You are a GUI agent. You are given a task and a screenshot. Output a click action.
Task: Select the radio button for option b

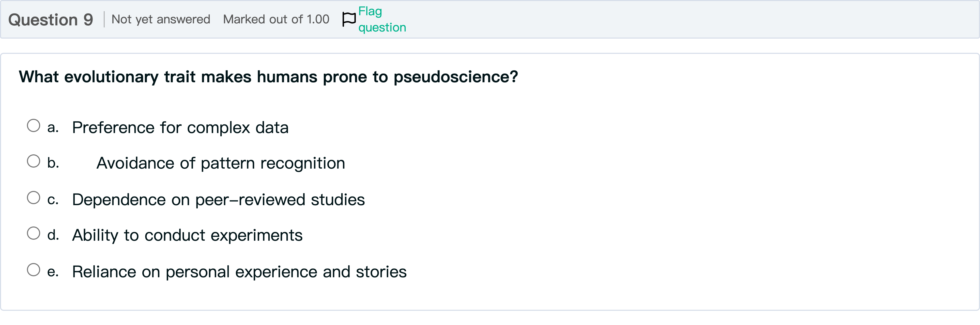(x=34, y=161)
